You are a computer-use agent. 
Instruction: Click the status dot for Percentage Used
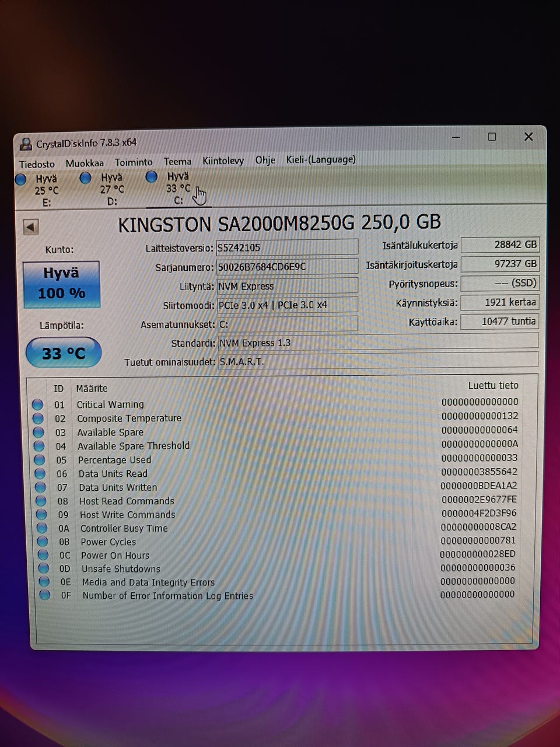pos(40,460)
